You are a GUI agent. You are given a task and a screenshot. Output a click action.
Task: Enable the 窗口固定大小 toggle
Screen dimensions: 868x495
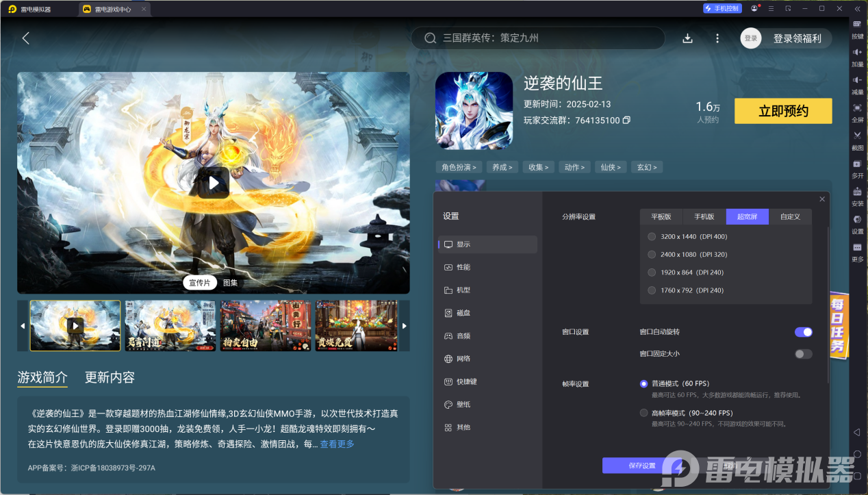(x=803, y=355)
